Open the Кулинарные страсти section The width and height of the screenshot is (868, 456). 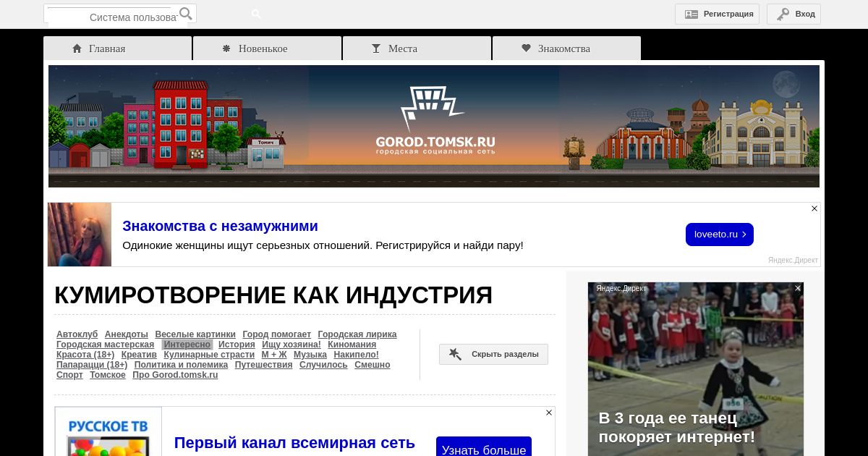click(209, 355)
